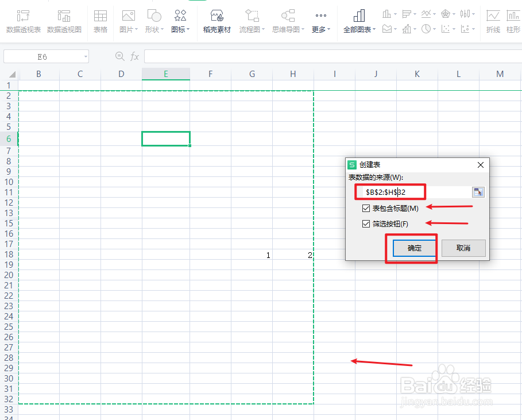The height and width of the screenshot is (420, 522).
Task: Open the 思维导图 mind map tool
Action: tap(288, 21)
